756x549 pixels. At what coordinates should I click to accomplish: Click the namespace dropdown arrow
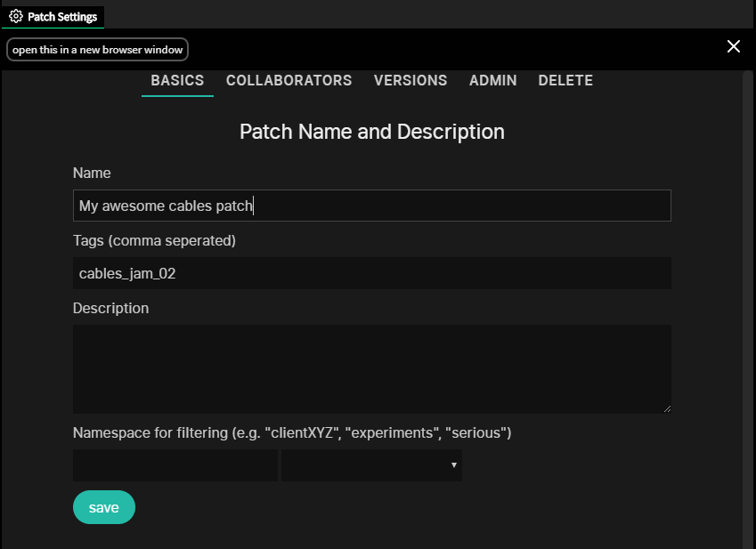click(x=454, y=465)
